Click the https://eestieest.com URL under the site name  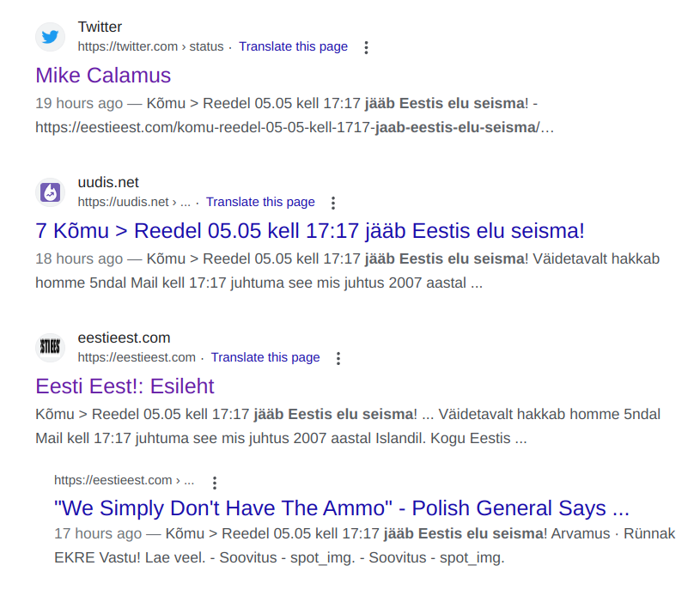(x=137, y=357)
